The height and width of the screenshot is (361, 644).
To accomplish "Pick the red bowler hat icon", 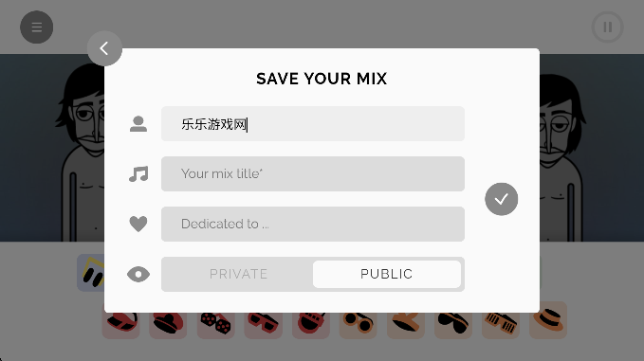I will 168,323.
